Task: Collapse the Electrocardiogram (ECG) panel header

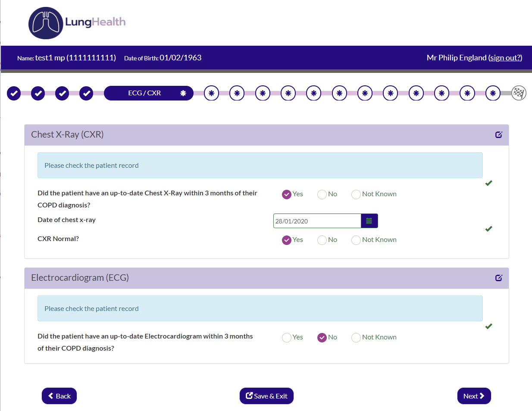Action: [x=259, y=278]
